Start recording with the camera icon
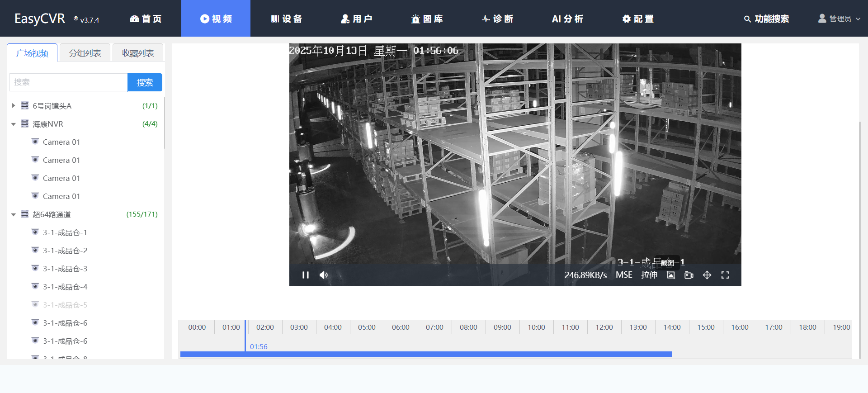 (689, 275)
